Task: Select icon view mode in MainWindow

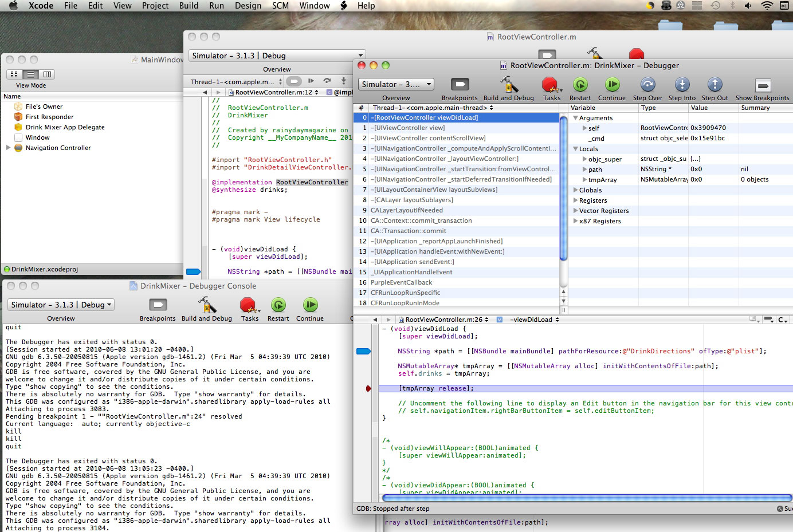Action: point(14,74)
